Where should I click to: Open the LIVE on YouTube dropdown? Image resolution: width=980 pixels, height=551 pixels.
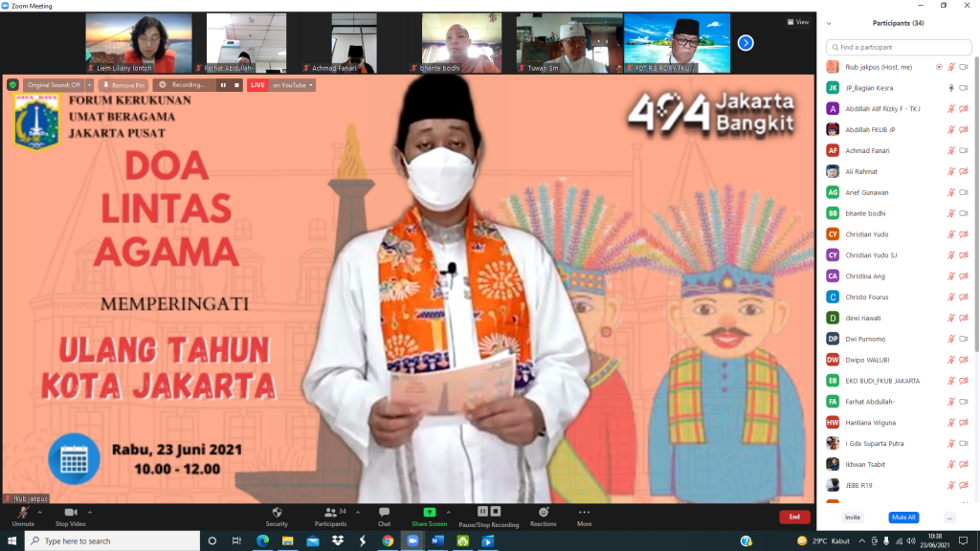pos(291,85)
